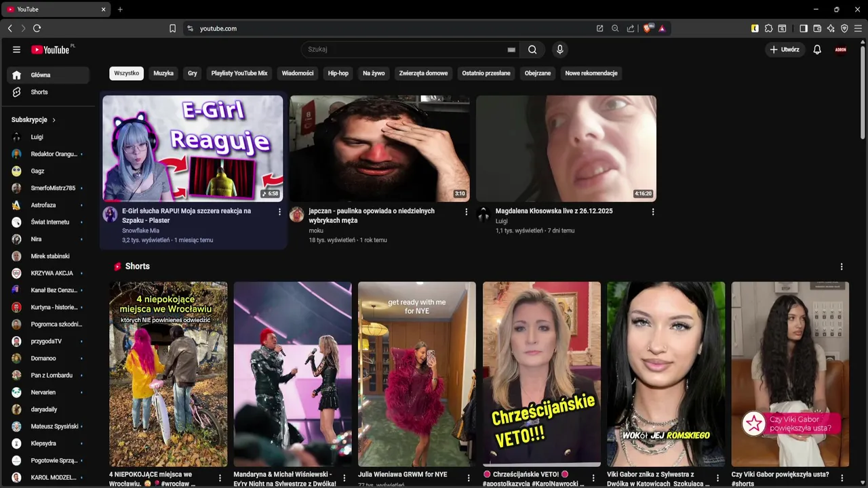Click the yellow extension icon in toolbar
This screenshot has height=488, width=868.
pyautogui.click(x=755, y=28)
